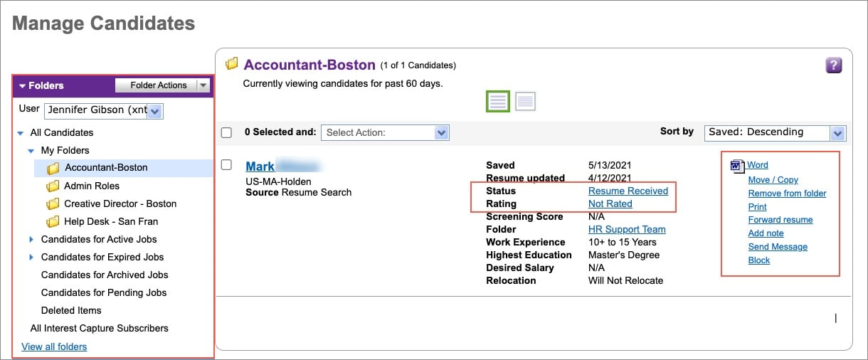
Task: Expand Candidates for Expired Jobs node
Action: 31,257
